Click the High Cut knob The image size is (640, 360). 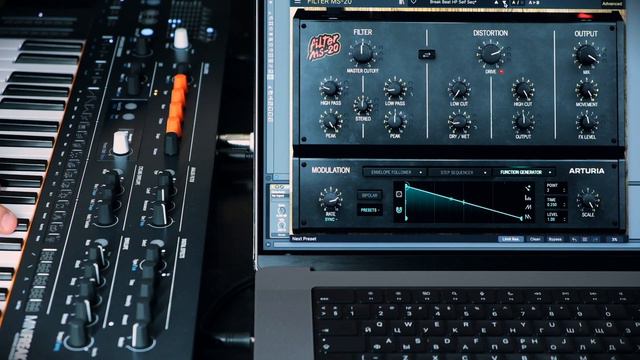pos(523,89)
